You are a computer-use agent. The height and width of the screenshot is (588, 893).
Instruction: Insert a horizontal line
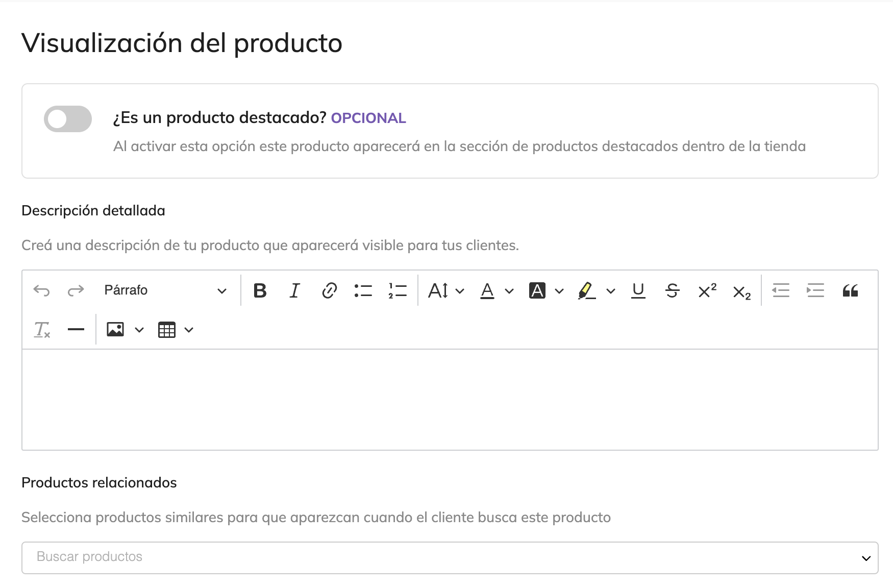click(76, 330)
